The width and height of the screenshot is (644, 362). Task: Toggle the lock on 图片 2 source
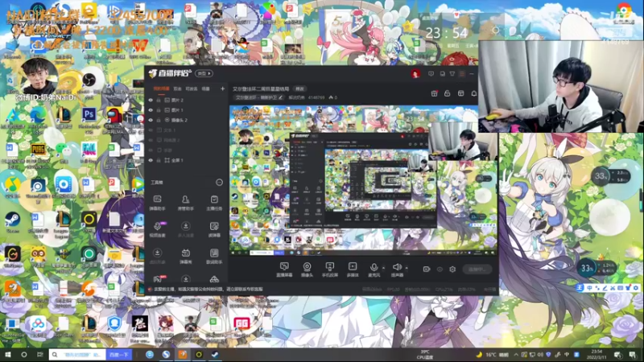point(159,100)
